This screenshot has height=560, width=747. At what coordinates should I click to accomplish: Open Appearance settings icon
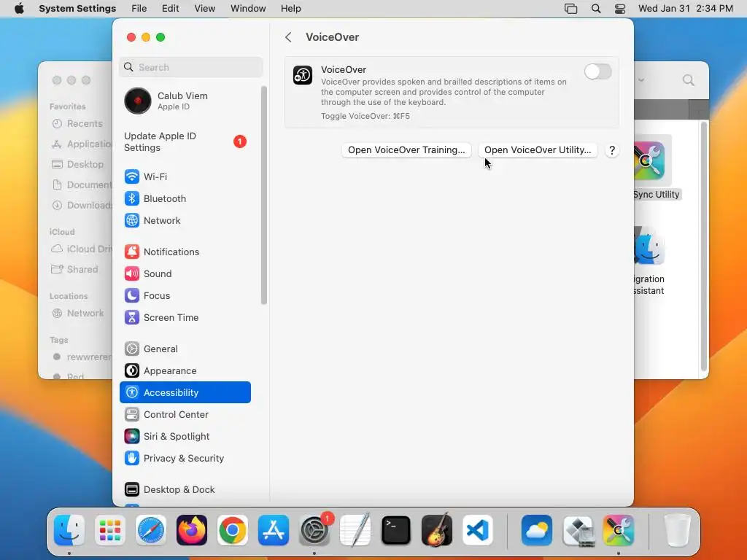click(132, 371)
